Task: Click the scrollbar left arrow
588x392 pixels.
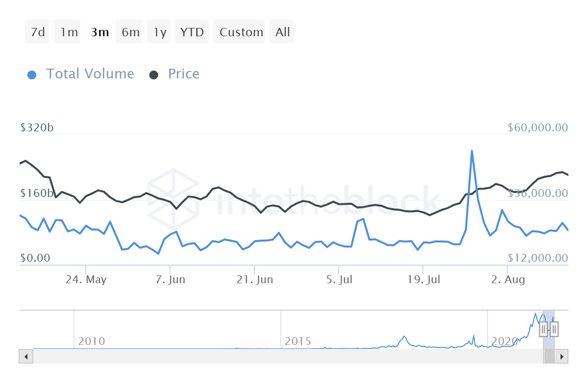Action: tap(26, 356)
